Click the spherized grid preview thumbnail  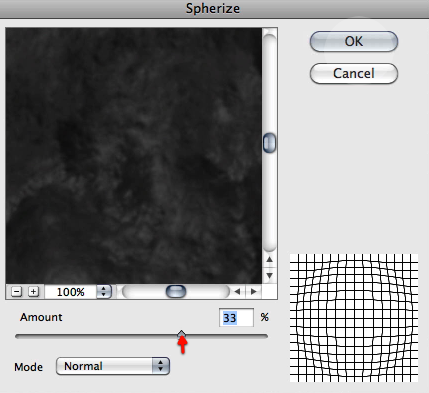[x=354, y=318]
